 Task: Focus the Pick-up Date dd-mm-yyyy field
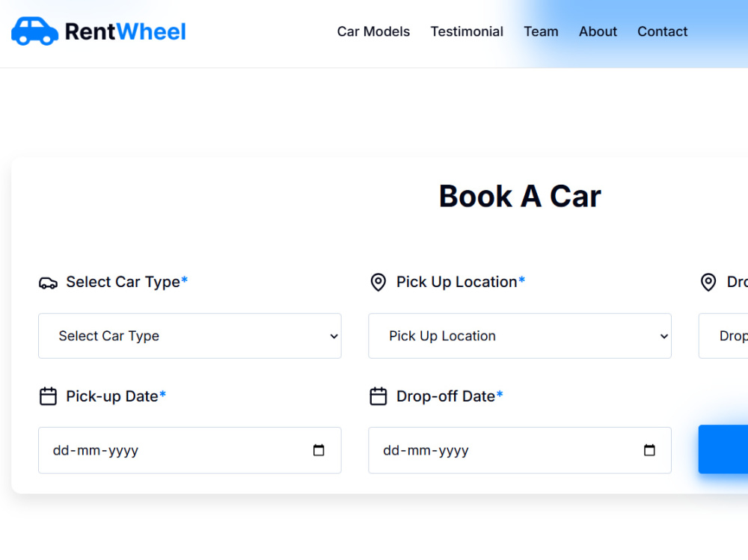190,450
